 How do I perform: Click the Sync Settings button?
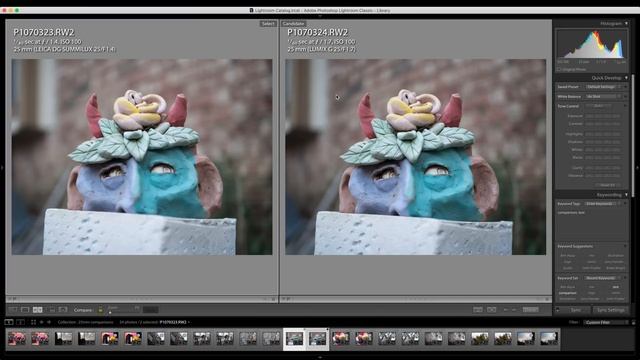(611, 310)
